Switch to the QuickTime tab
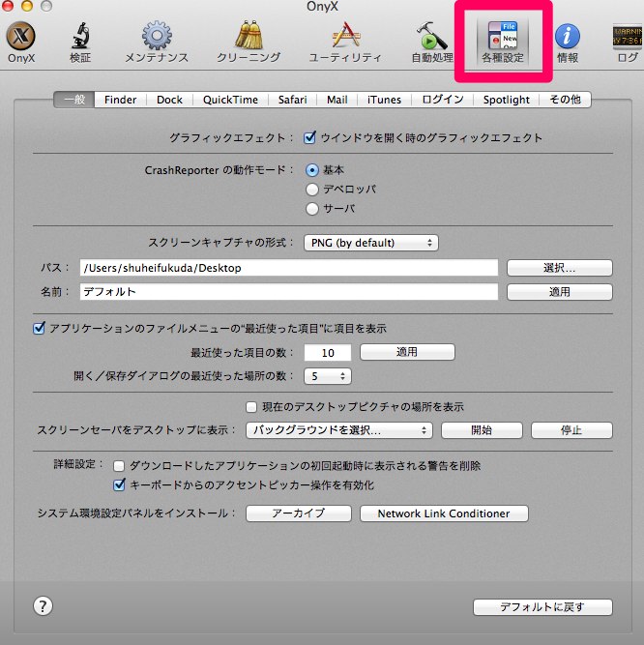This screenshot has height=645, width=644. (x=230, y=100)
